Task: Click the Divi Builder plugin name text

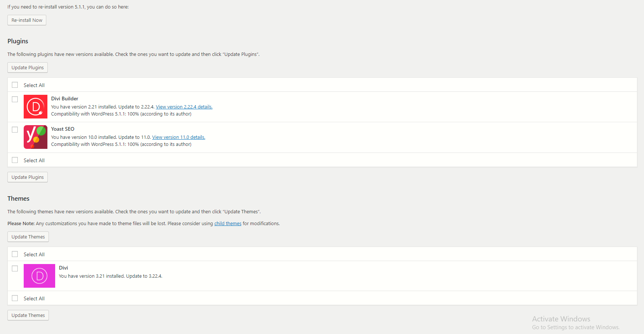Action: coord(64,98)
